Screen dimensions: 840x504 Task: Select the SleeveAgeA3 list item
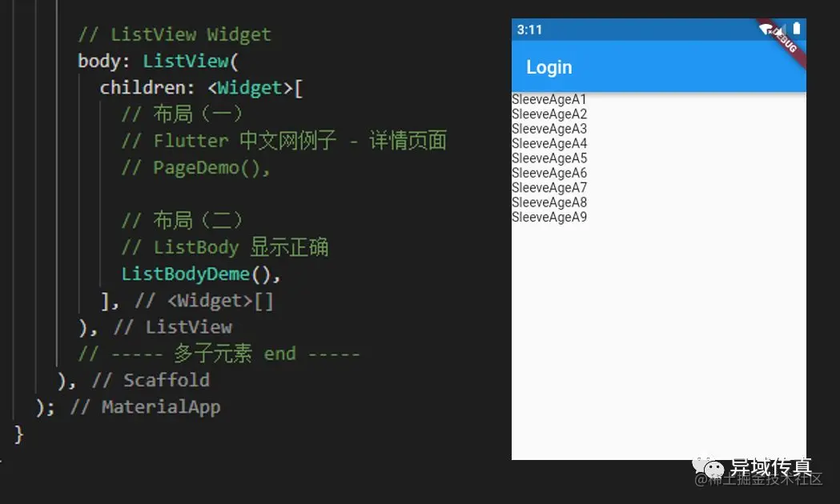click(x=549, y=129)
